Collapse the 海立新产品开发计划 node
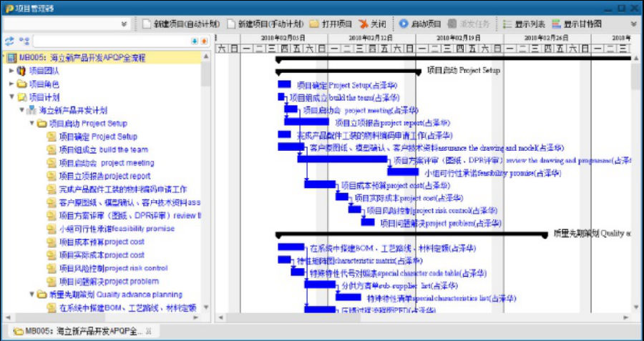644x341 pixels. (21, 110)
